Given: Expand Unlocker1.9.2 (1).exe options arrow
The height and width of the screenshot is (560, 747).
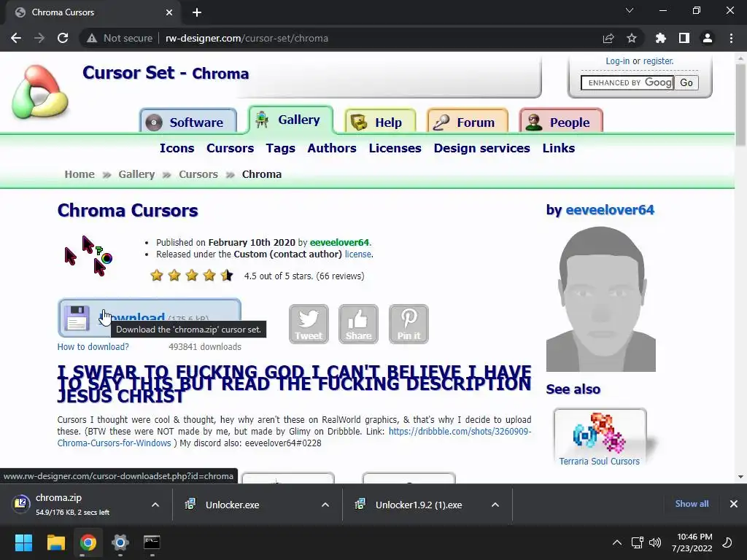Looking at the screenshot, I should (x=495, y=505).
